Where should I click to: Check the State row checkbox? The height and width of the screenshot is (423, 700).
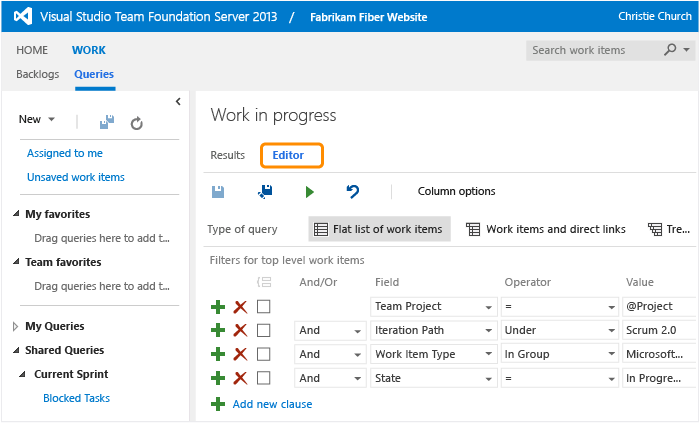[263, 378]
